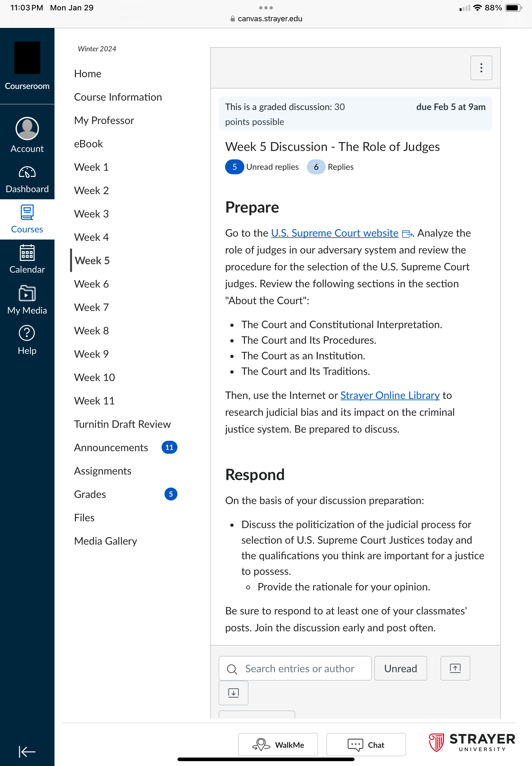Open Announcements in course menu
532x766 pixels.
pos(111,447)
